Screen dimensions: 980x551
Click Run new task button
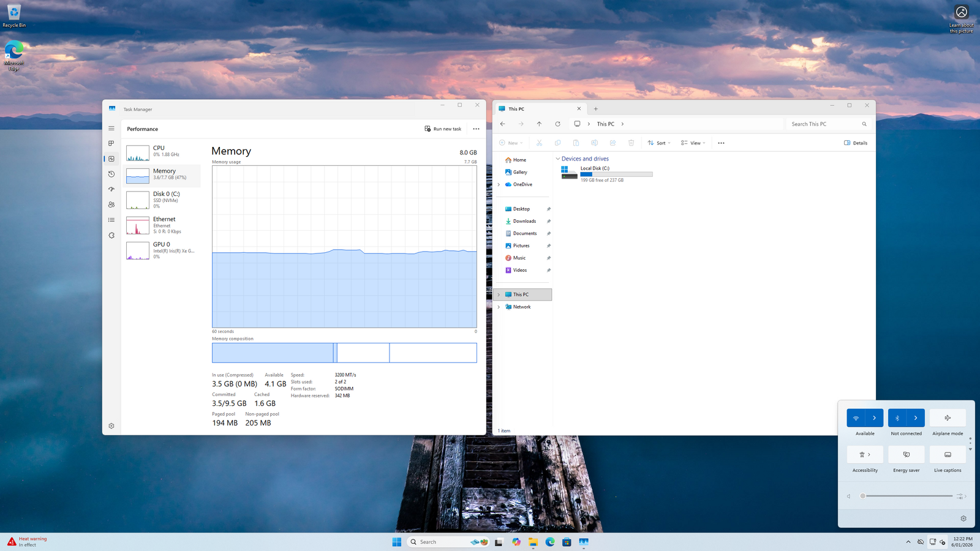pos(443,129)
